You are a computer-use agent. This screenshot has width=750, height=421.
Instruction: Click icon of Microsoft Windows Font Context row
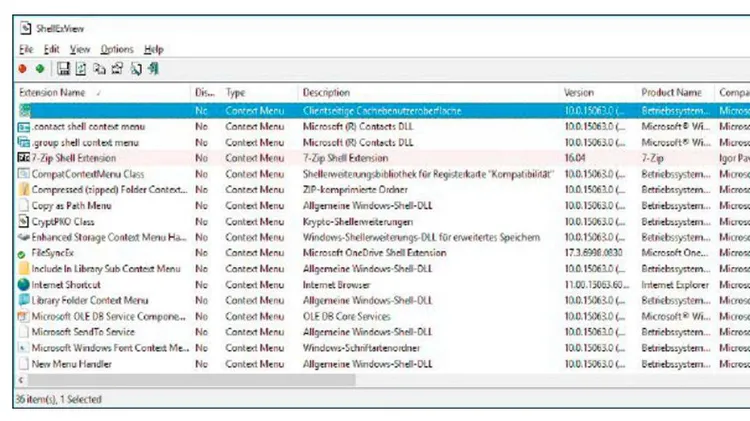23,348
